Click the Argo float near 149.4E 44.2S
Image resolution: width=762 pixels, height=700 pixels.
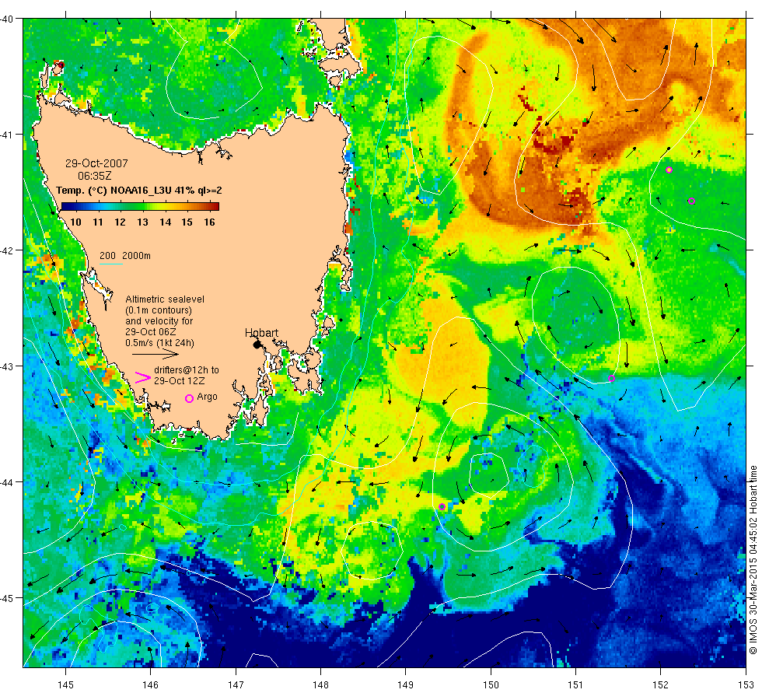(x=442, y=506)
